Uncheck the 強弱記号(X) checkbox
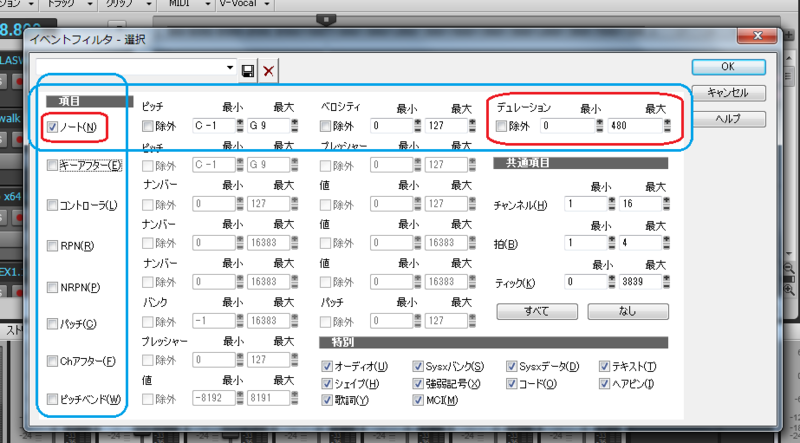The height and width of the screenshot is (443, 800). point(418,383)
